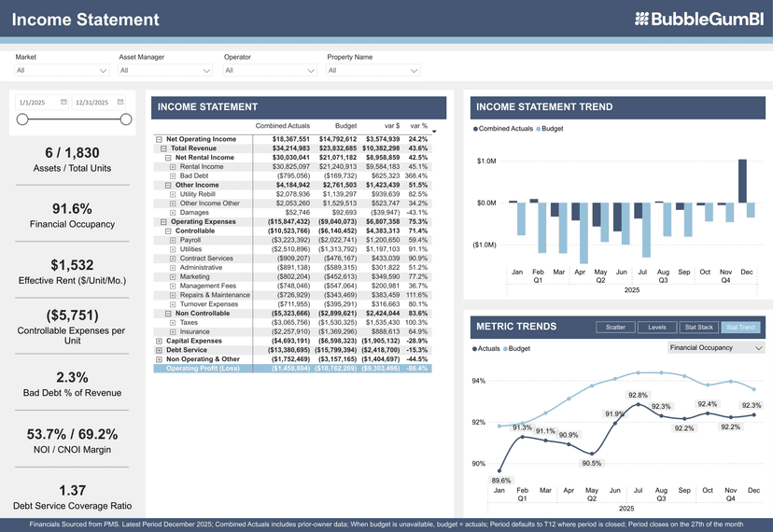
Task: Expand the Payroll row
Action: coord(173,241)
